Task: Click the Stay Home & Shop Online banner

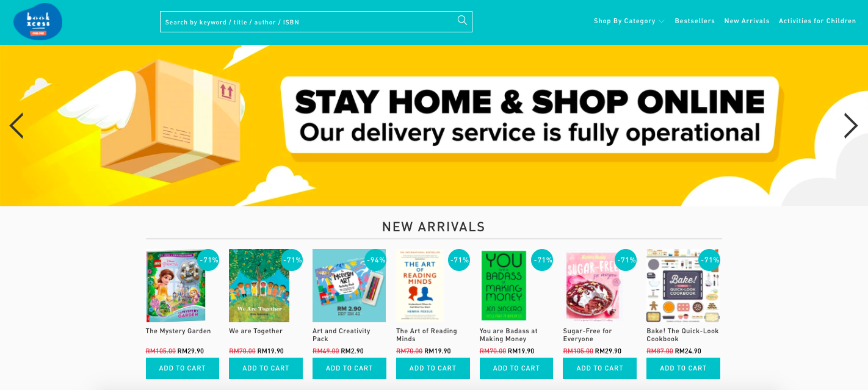Action: pos(434,126)
